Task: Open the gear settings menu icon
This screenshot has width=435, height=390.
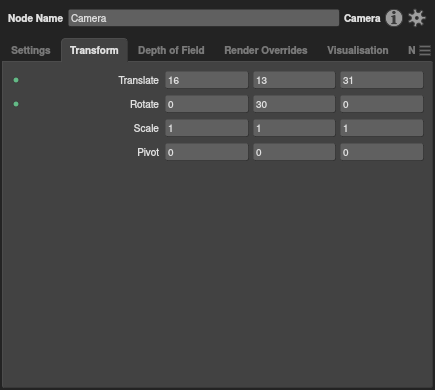Action: tap(417, 18)
